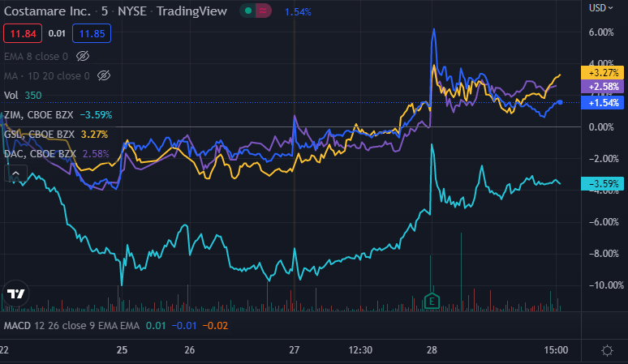Select the Costamare Inc. symbol title
This screenshot has width=628, height=364.
point(48,11)
